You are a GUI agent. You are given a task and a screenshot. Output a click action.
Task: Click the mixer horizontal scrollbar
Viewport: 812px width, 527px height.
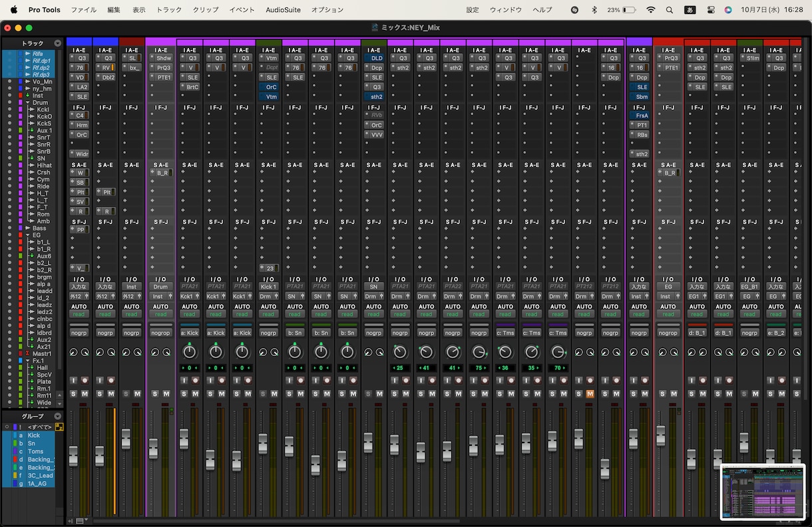tap(276, 521)
